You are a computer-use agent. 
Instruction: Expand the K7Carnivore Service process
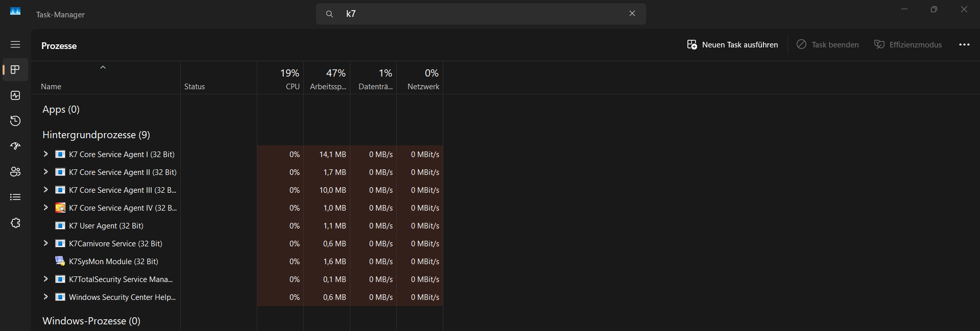45,243
